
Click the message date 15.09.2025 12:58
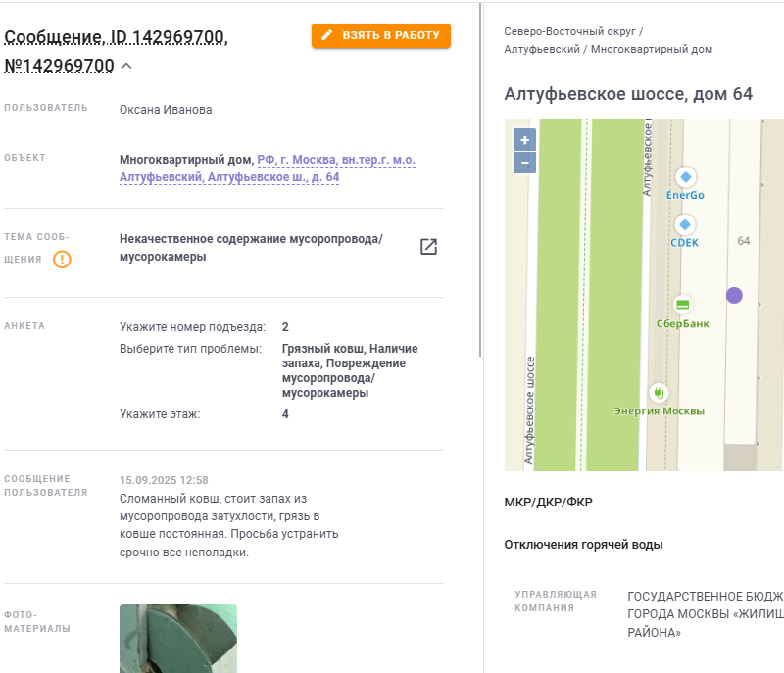164,480
